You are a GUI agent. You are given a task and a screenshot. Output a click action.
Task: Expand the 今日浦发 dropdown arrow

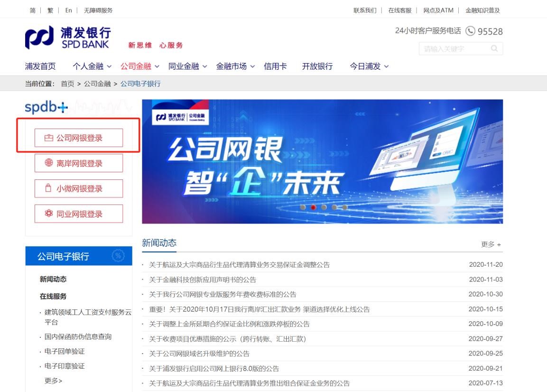coord(387,66)
